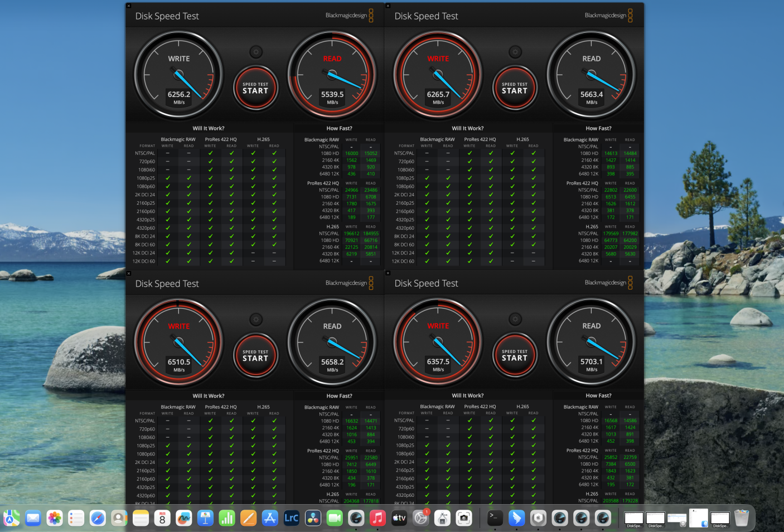The image size is (784, 532).
Task: Open settings gear in the 6265.7 MB/s write window
Action: [515, 52]
